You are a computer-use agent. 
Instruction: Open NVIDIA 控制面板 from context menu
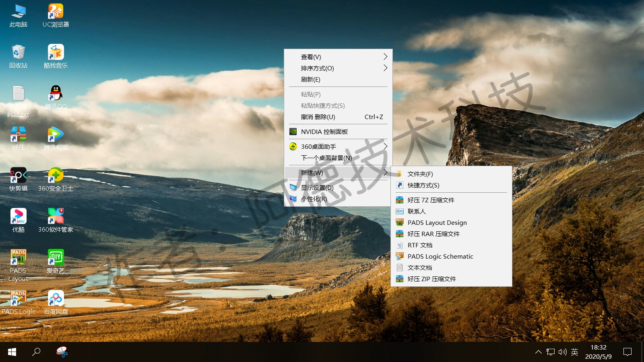pos(338,132)
